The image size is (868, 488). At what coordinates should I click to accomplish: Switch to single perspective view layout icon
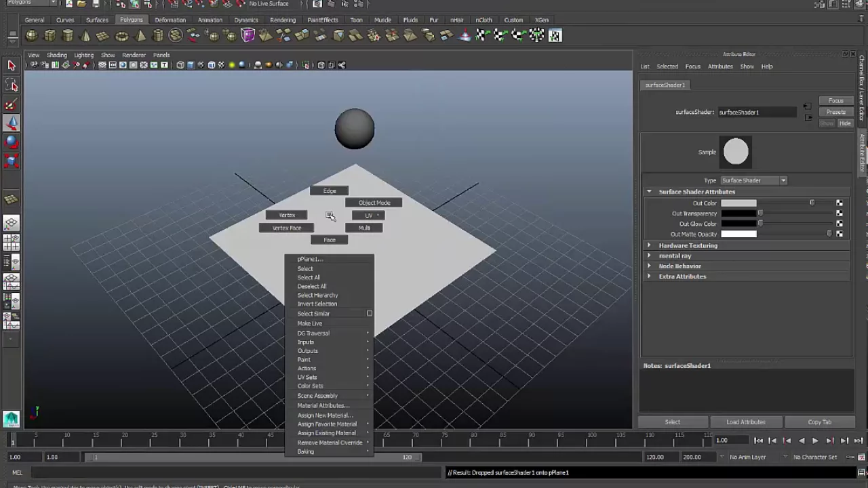12,224
